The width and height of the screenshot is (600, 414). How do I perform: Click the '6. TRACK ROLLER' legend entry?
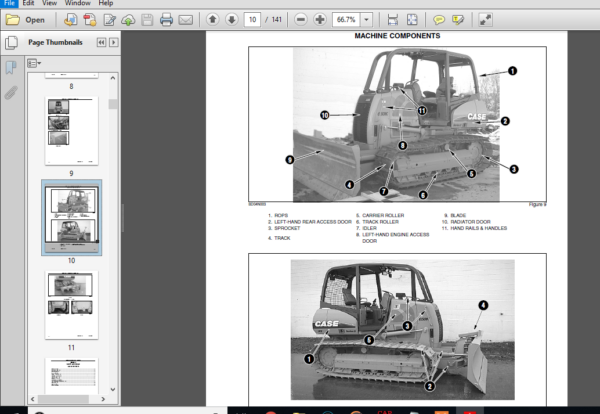coord(377,222)
